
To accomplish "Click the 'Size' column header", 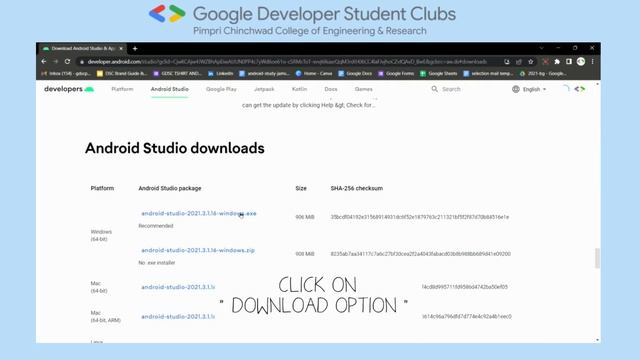I will tap(301, 188).
